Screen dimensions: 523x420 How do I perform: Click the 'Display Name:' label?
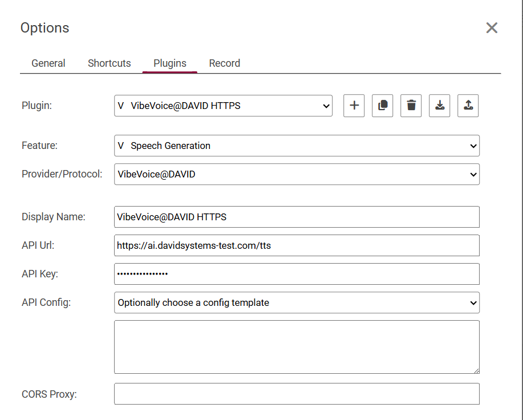pos(54,217)
